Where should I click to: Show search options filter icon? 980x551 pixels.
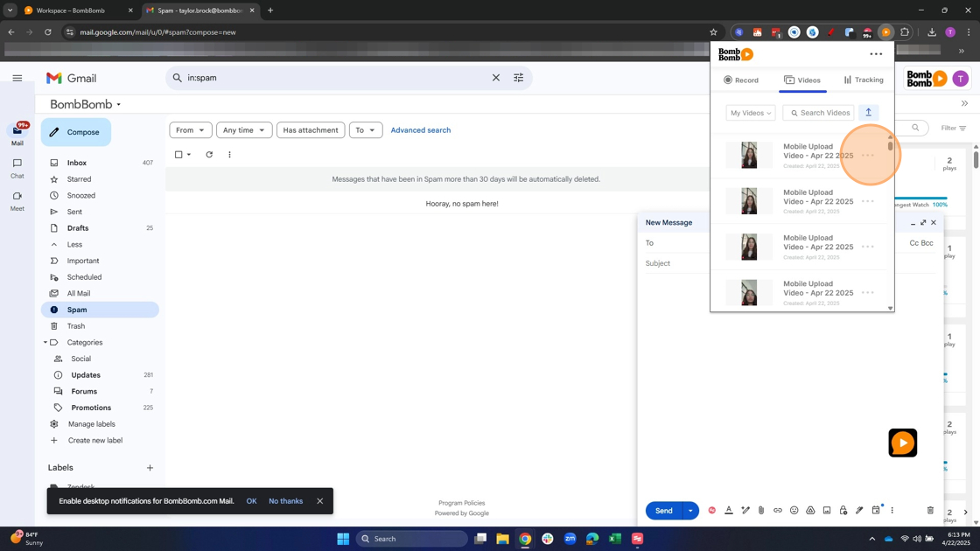[519, 78]
